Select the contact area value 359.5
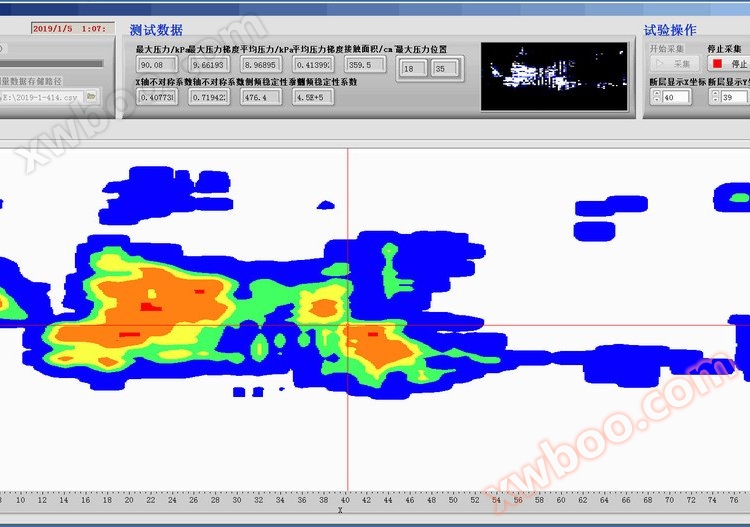This screenshot has width=750, height=527. (364, 66)
